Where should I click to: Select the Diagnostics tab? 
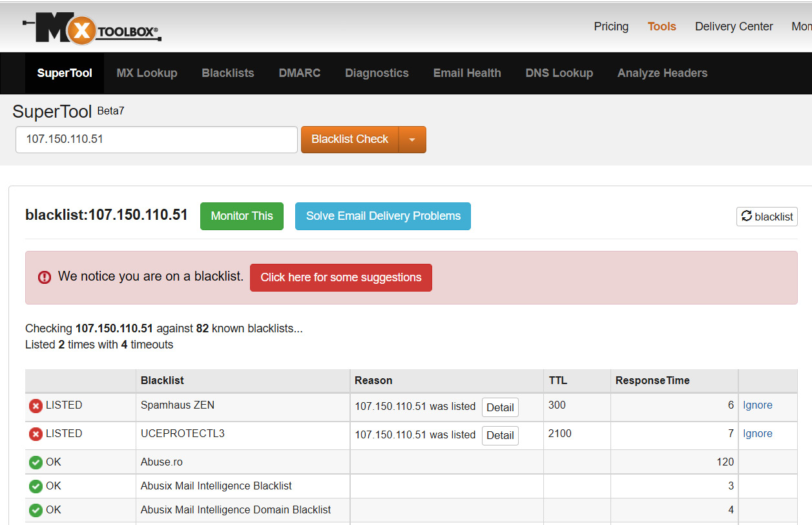[377, 73]
